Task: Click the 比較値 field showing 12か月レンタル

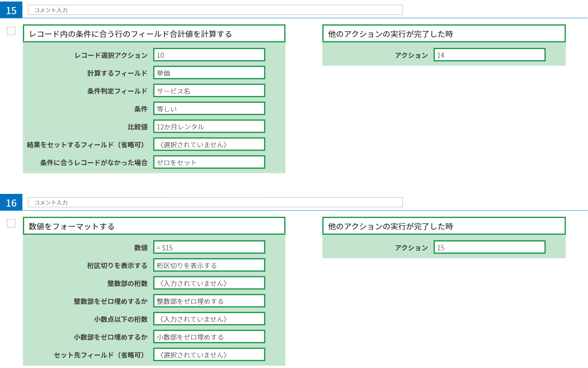Action: click(209, 126)
